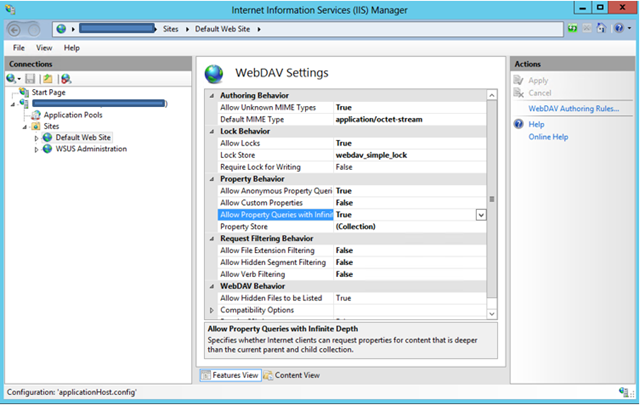Collapse the Lock Behavior section
Image resolution: width=640 pixels, height=405 pixels.
click(x=211, y=131)
